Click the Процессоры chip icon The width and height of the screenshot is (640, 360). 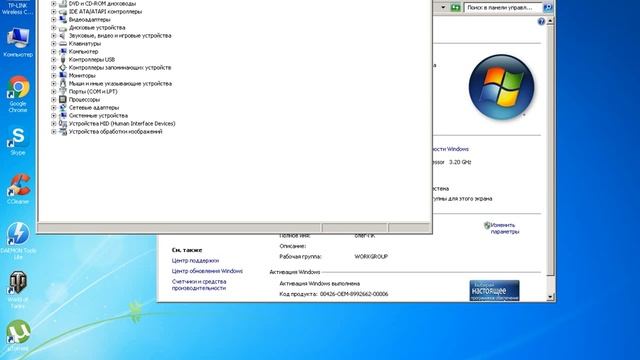coord(63,100)
